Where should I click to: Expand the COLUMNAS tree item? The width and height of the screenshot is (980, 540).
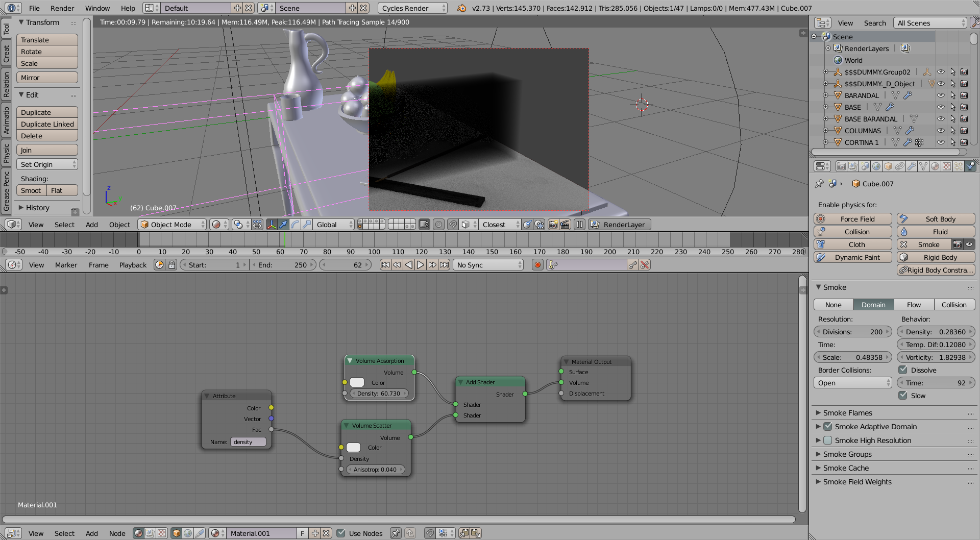(x=825, y=131)
